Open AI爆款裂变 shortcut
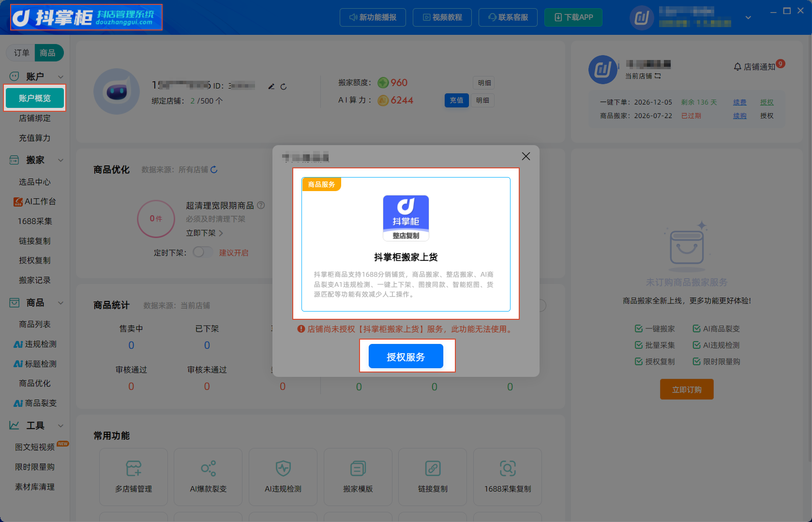This screenshot has height=522, width=812. pos(208,477)
